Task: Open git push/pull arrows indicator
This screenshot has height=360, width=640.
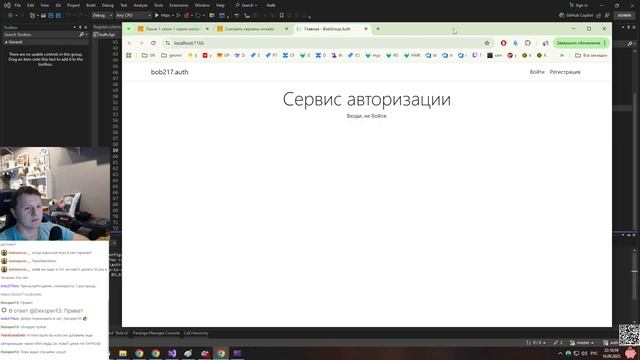Action: [x=536, y=343]
